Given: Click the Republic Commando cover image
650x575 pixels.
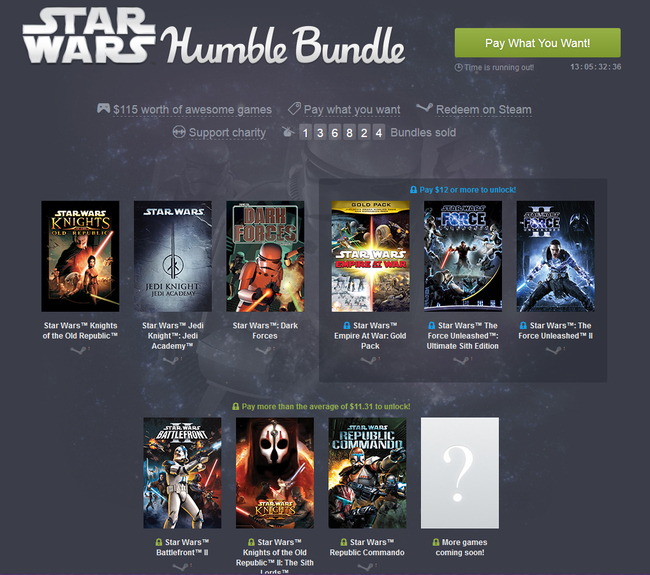Looking at the screenshot, I should pyautogui.click(x=367, y=473).
